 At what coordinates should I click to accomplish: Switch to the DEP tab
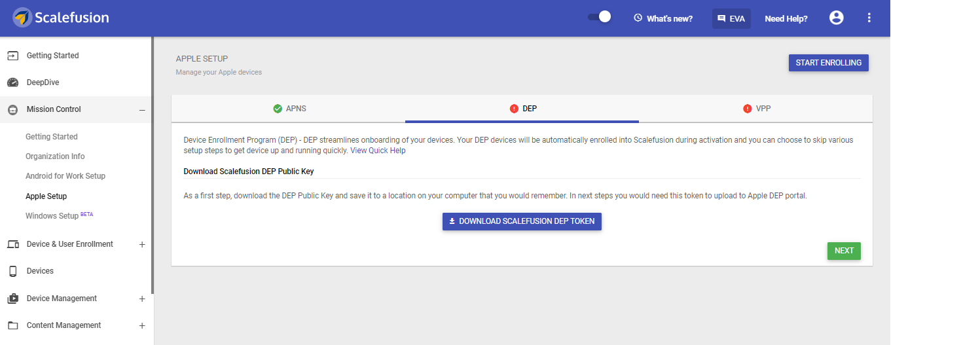tap(522, 109)
